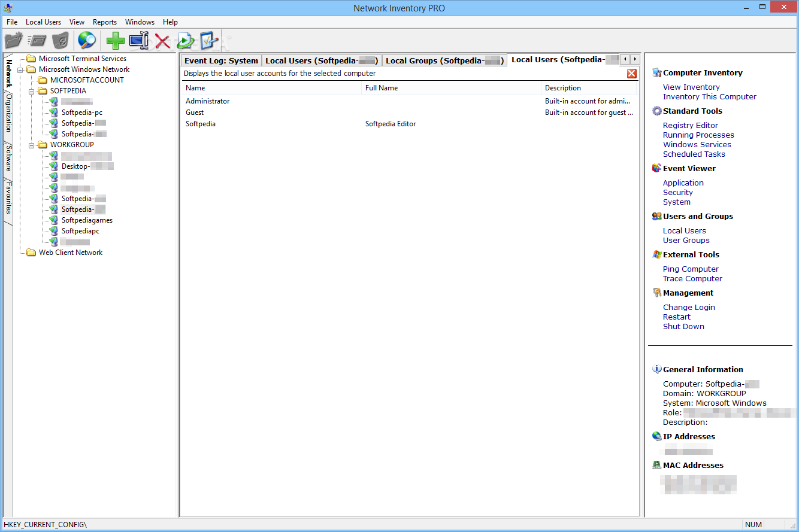
Task: Open the Registry Editor link
Action: (x=691, y=125)
